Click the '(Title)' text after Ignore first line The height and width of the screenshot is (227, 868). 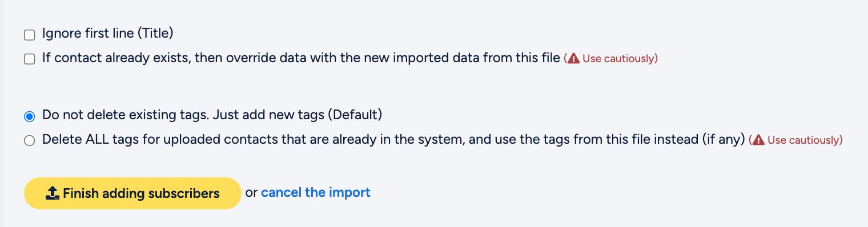(155, 34)
